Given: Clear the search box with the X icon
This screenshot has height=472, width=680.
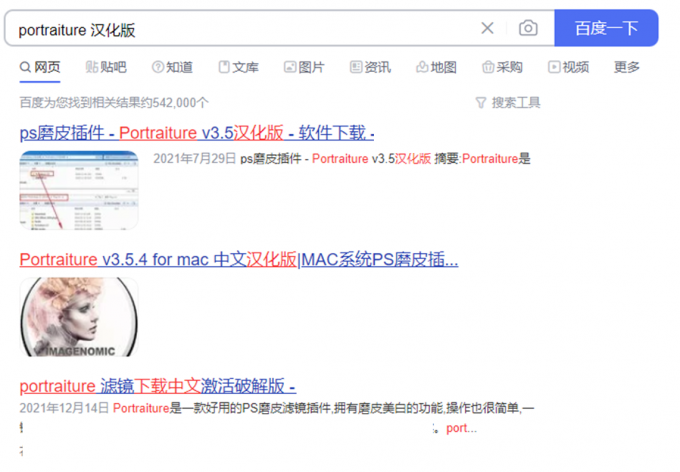Looking at the screenshot, I should click(x=487, y=28).
